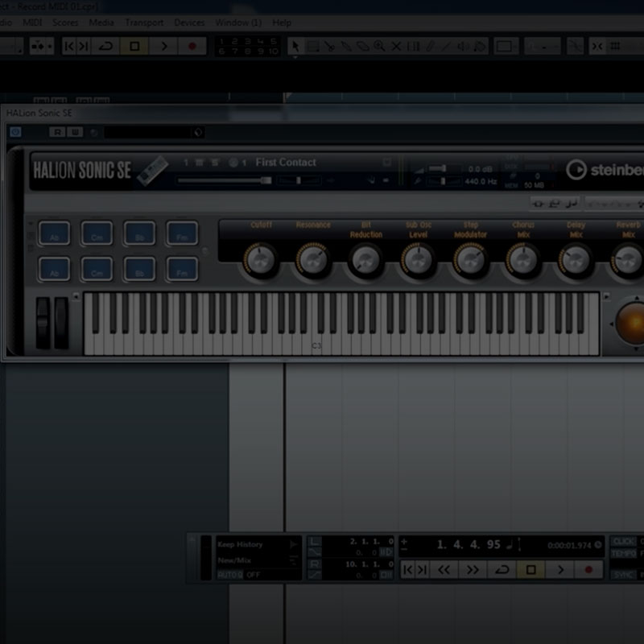Toggle Snap on/off icon in toolbar
The height and width of the screenshot is (644, 644).
(597, 47)
